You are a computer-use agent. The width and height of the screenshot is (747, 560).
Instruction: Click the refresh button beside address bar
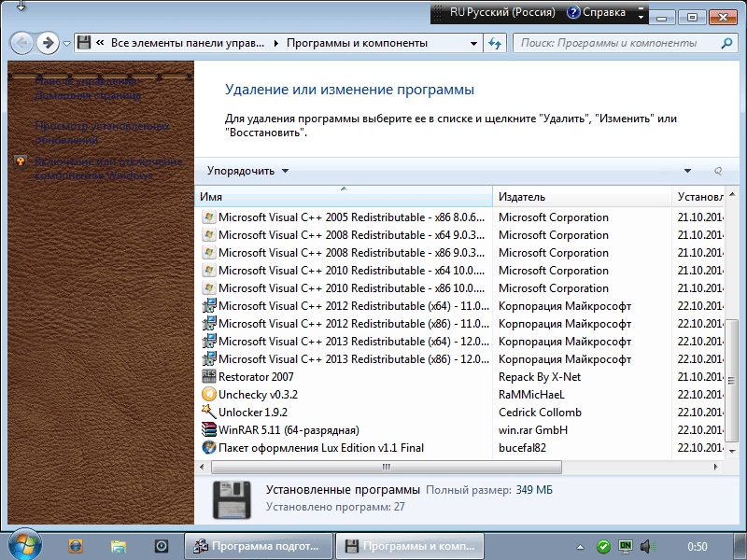[x=495, y=43]
